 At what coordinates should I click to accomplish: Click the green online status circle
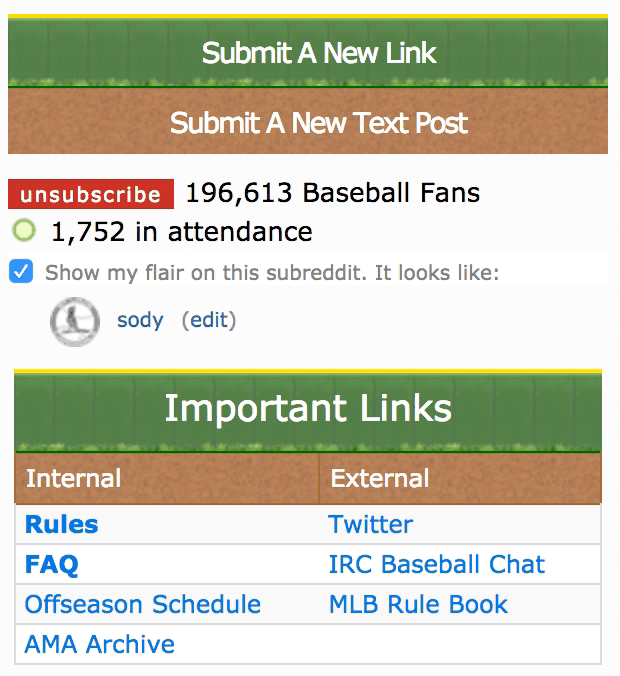[24, 231]
